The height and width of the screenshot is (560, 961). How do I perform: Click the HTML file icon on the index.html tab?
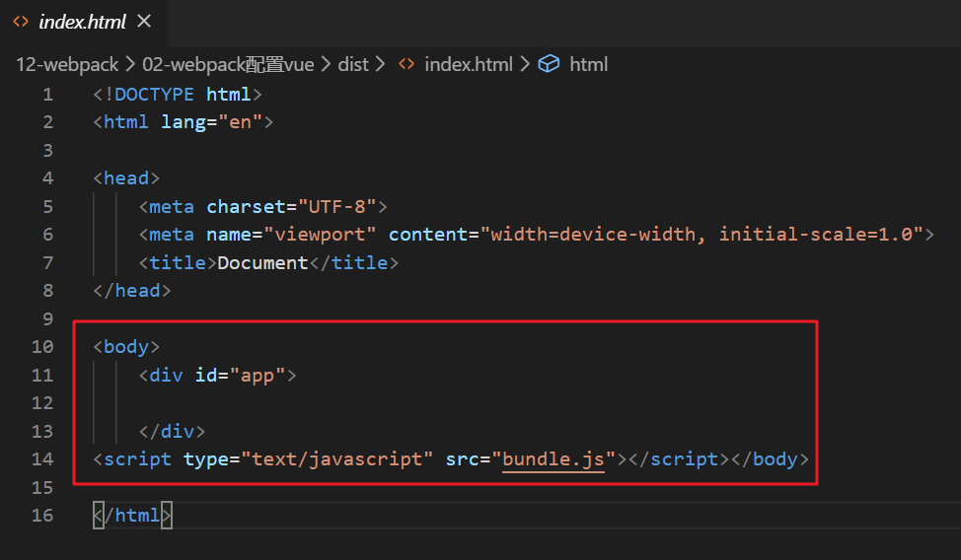[21, 22]
